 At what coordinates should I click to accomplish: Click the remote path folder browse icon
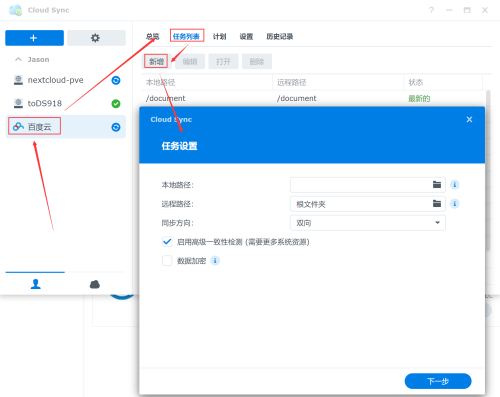point(437,204)
